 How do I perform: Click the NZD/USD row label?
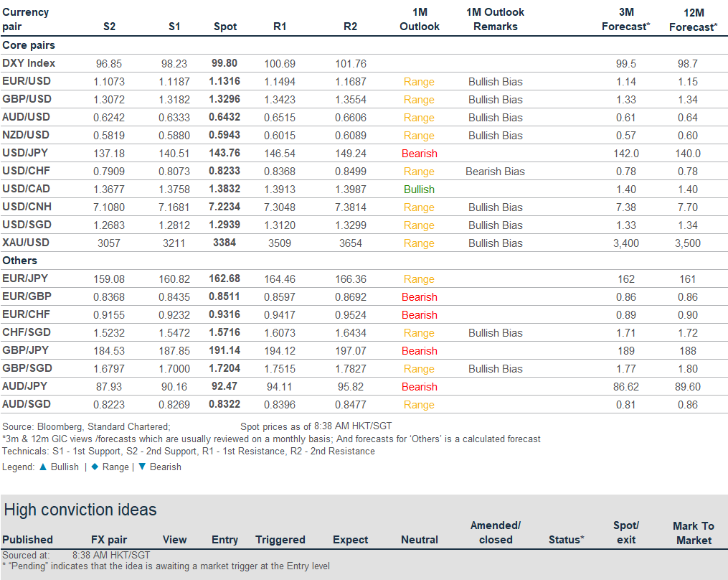point(26,135)
